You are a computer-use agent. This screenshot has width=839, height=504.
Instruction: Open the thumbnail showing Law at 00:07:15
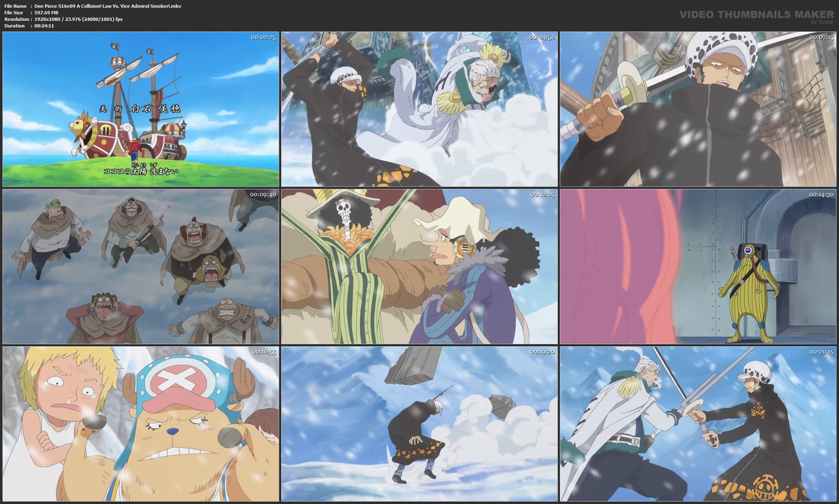[x=698, y=108]
